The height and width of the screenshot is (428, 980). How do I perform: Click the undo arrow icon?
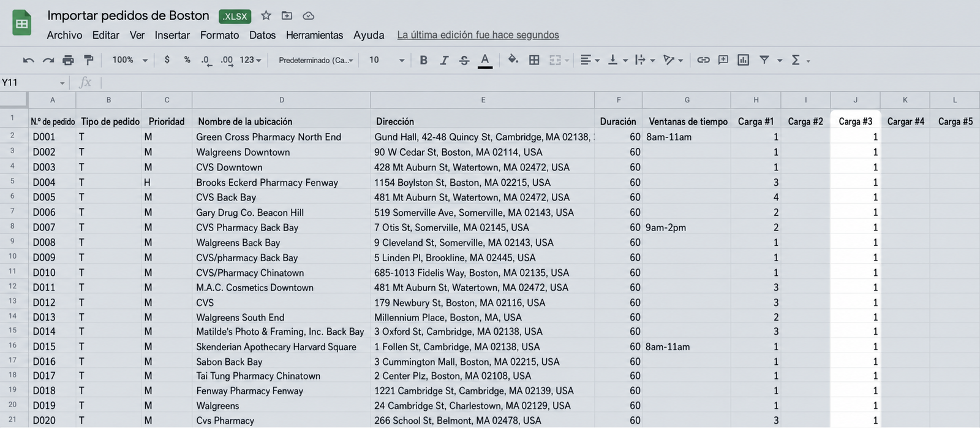[x=28, y=60]
